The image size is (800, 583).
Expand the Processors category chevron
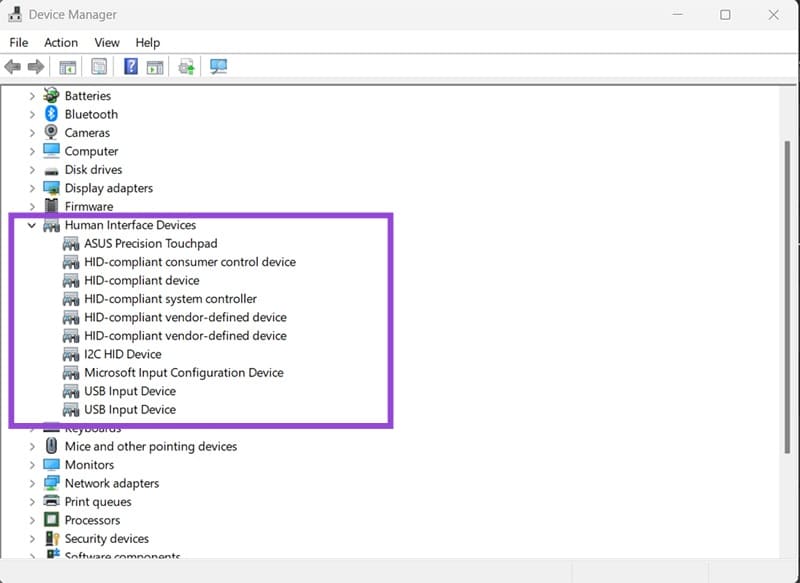(32, 520)
